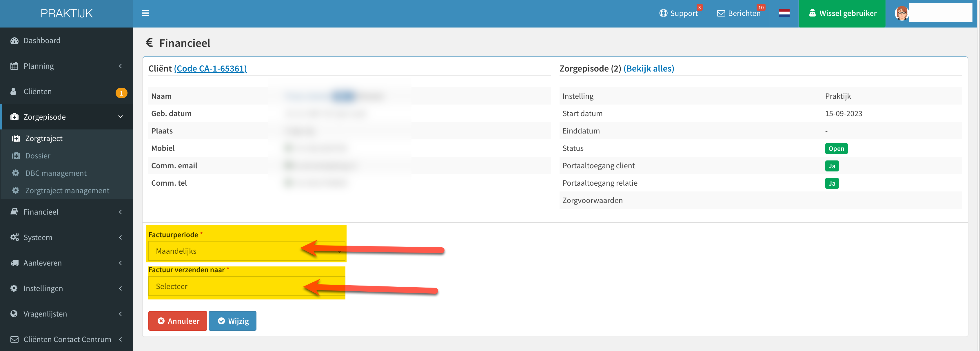This screenshot has width=980, height=351.
Task: Click the Geb. datum row label
Action: click(171, 114)
